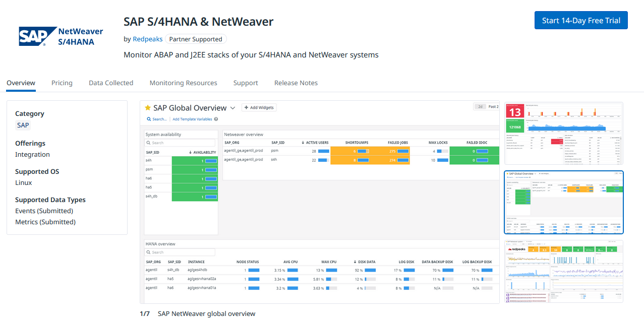Click the SAP category tag
Image resolution: width=644 pixels, height=319 pixels.
click(23, 125)
